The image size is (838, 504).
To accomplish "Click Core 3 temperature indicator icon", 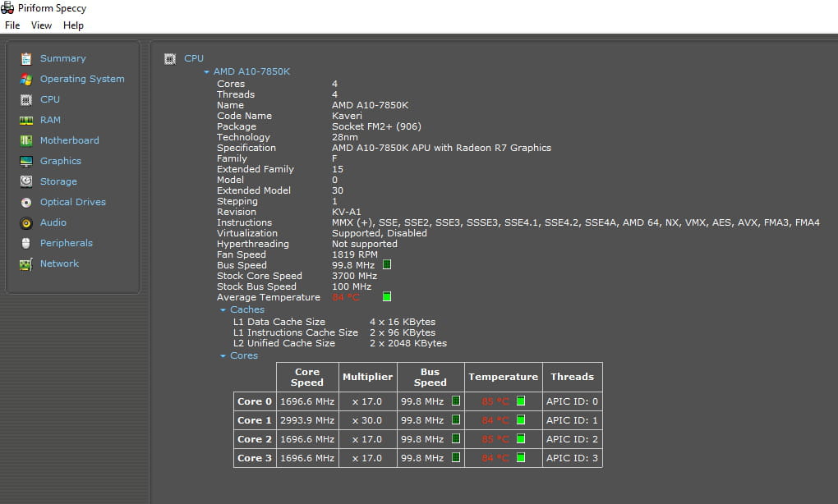I will (x=521, y=457).
